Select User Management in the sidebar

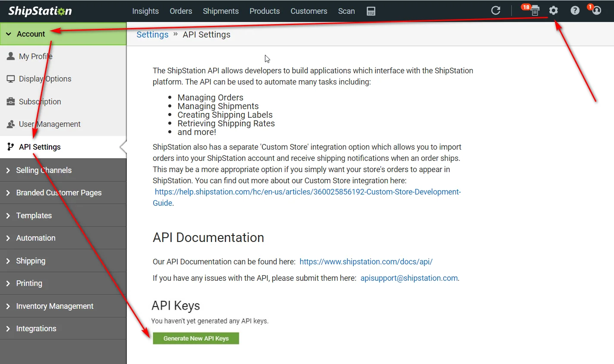[x=63, y=124]
